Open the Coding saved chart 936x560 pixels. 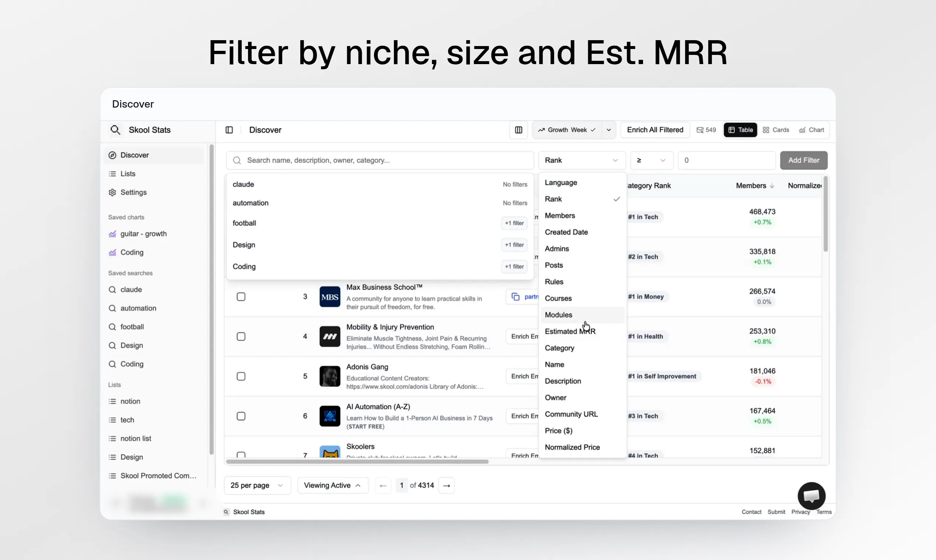(x=126, y=252)
